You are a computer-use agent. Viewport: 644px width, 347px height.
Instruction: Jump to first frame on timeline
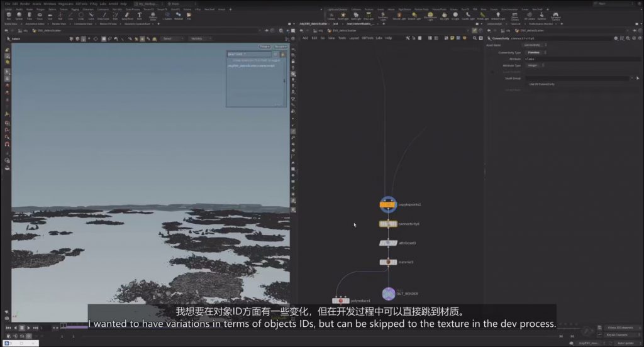coord(8,328)
